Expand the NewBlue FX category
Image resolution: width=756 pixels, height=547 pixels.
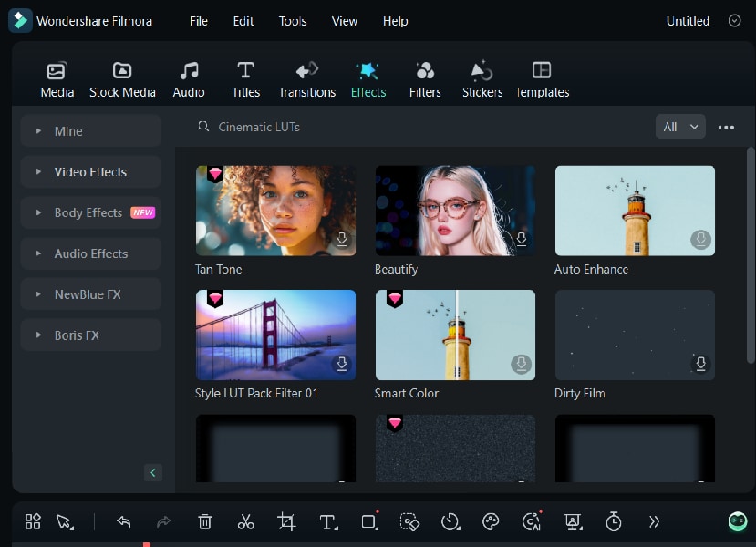90,294
